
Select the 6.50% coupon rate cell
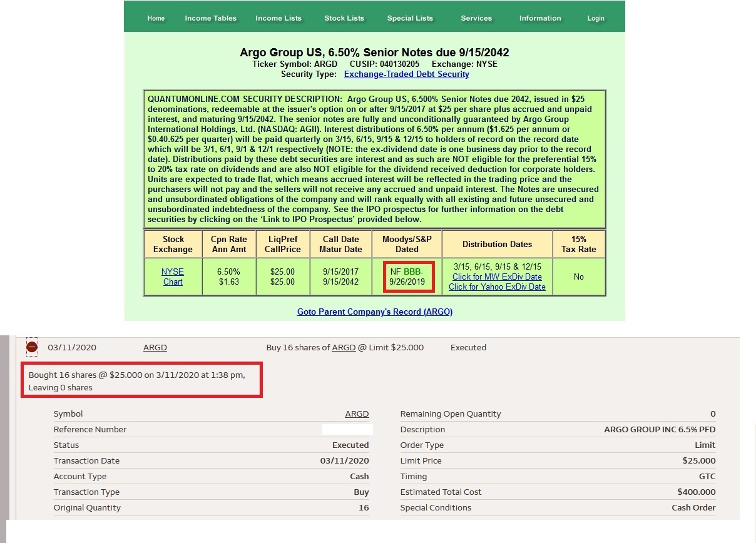point(228,271)
